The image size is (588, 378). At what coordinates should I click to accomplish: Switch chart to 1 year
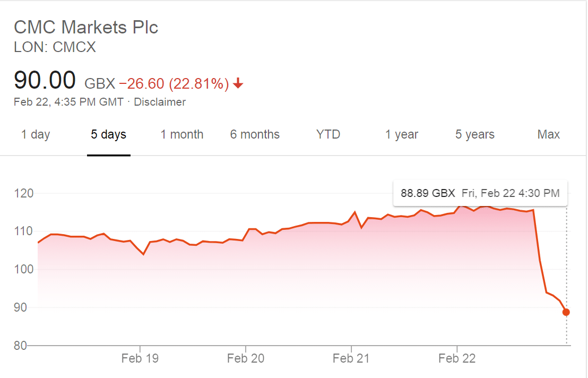pyautogui.click(x=402, y=134)
